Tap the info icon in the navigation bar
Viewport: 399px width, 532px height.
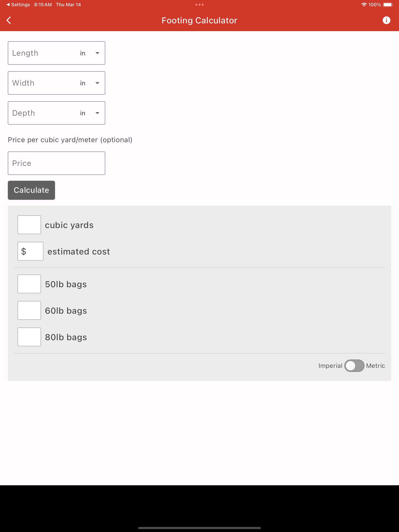[x=387, y=20]
